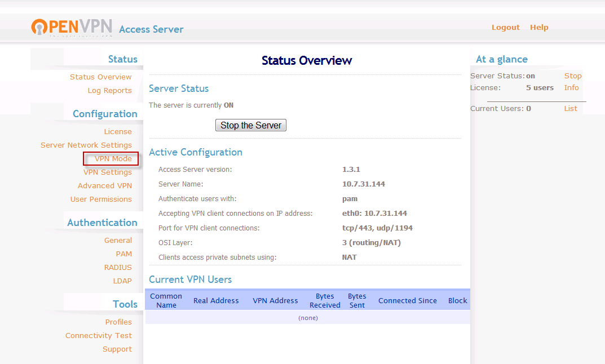
Task: Open Help from the top bar
Action: tap(539, 27)
